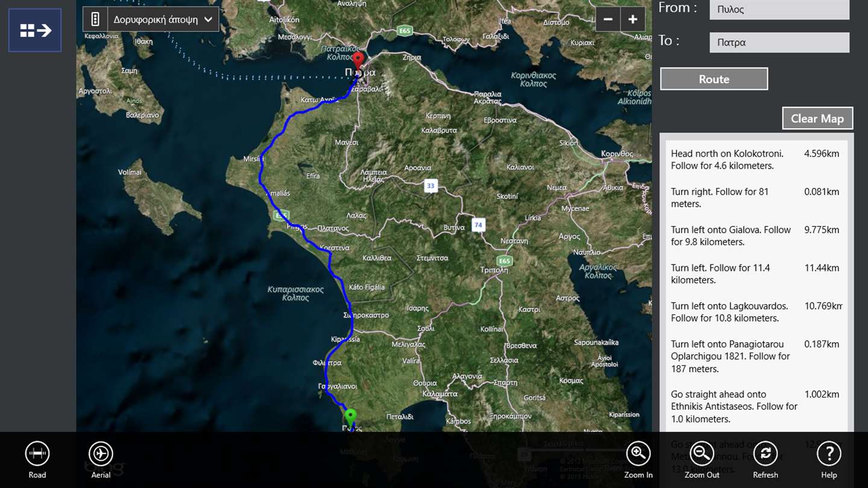Switch to Aerial view in app bar
Screen dimensions: 868x488
pyautogui.click(x=101, y=460)
